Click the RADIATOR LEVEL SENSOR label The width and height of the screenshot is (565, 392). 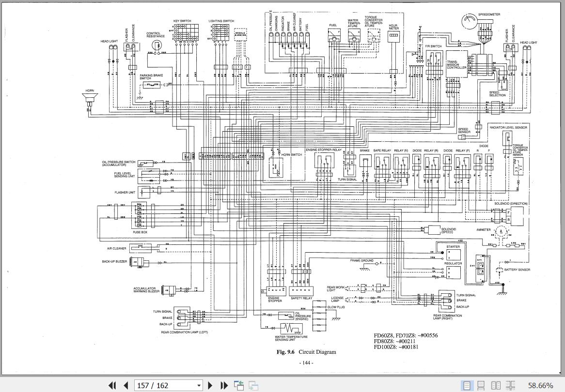(508, 127)
